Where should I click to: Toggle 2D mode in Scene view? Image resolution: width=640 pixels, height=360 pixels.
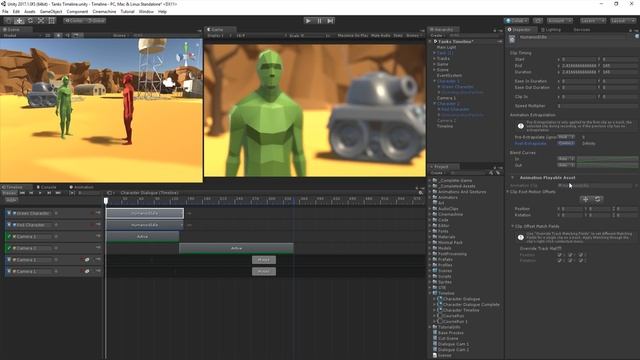[x=48, y=36]
